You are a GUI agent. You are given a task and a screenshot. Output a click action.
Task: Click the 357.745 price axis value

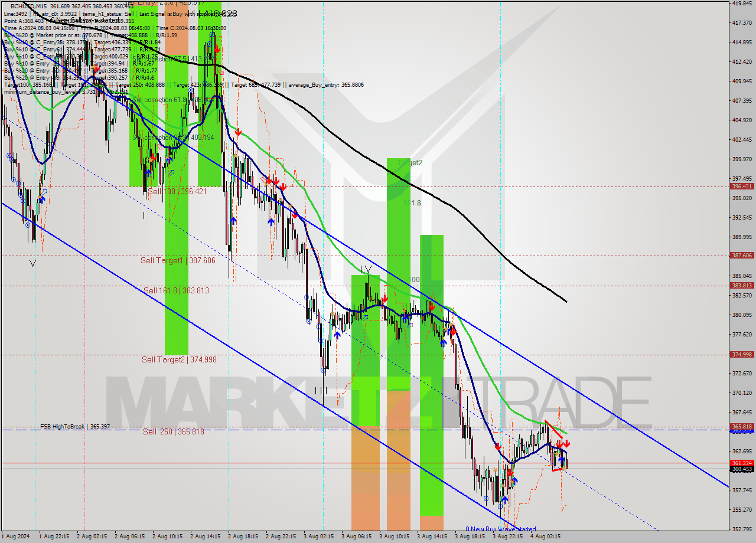(742, 490)
